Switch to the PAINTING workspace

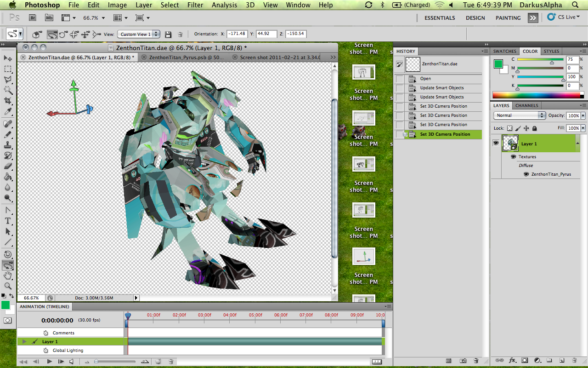coord(508,18)
